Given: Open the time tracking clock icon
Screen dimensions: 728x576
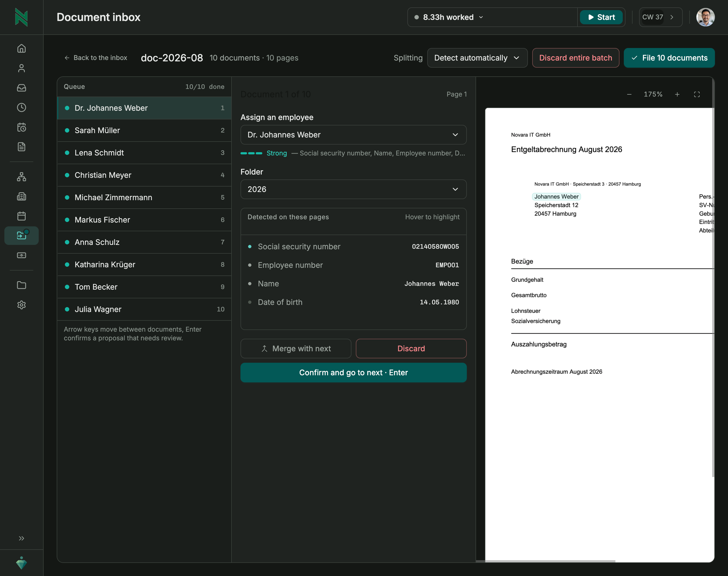Looking at the screenshot, I should pos(21,107).
